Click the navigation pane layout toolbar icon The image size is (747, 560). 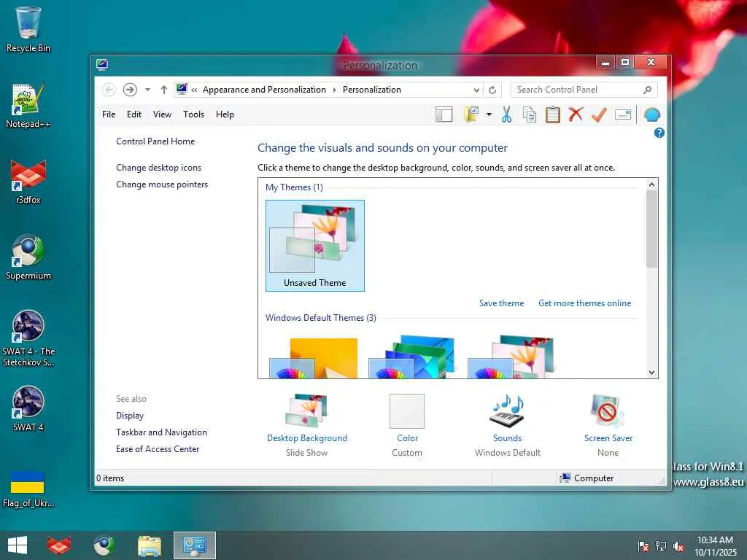coord(444,114)
